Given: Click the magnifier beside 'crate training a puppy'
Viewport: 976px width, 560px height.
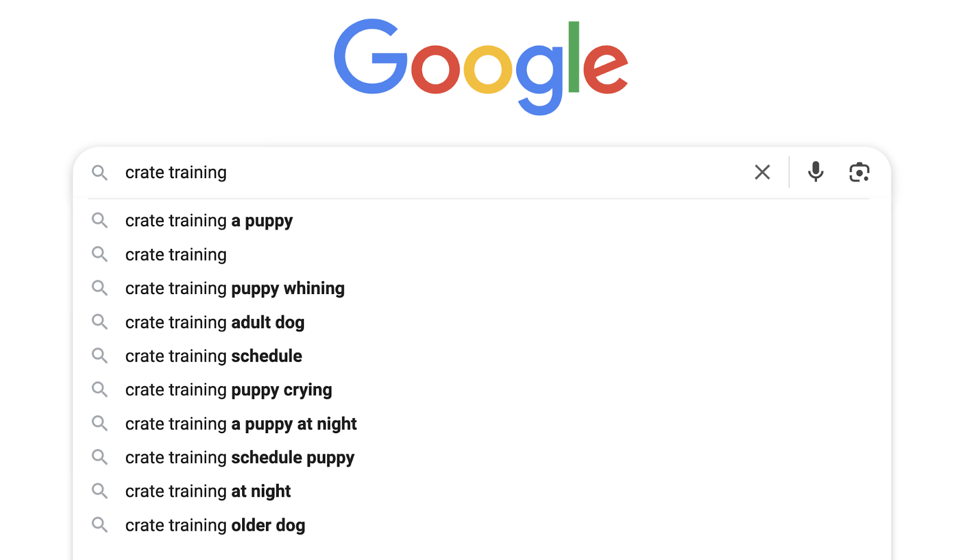Looking at the screenshot, I should (x=99, y=220).
